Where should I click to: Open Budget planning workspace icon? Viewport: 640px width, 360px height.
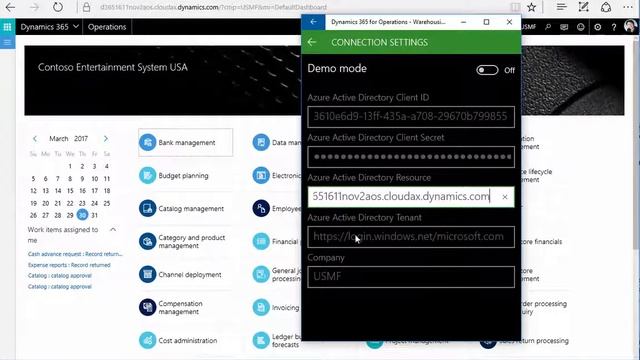tap(147, 176)
